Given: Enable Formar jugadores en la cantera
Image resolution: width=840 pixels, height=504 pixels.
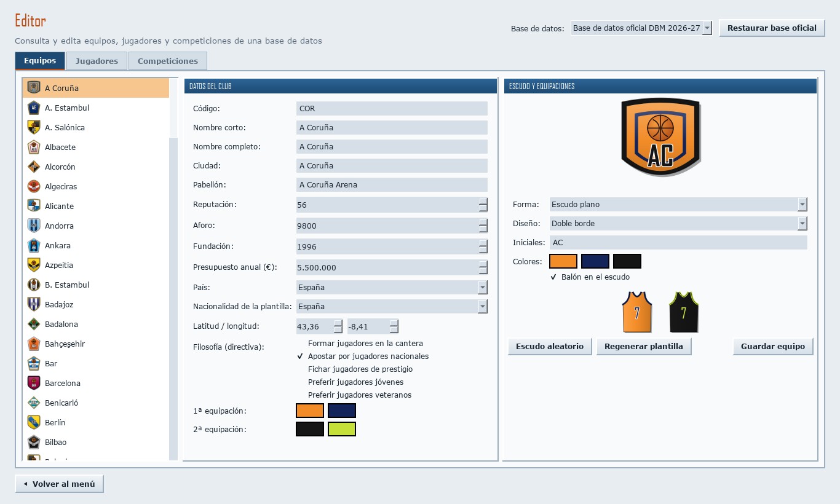Looking at the screenshot, I should click(x=360, y=344).
